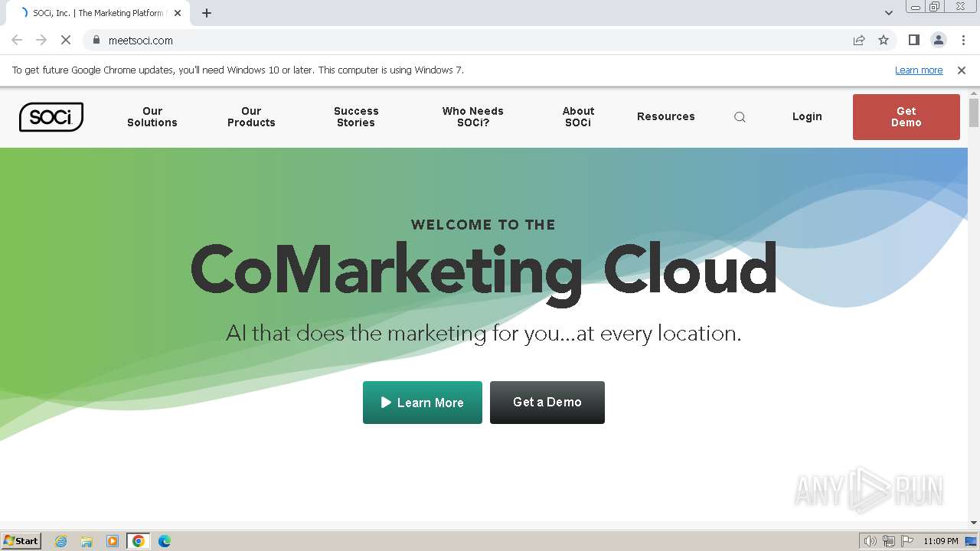Click the SOCi logo in header
This screenshot has width=980, height=551.
tap(51, 117)
